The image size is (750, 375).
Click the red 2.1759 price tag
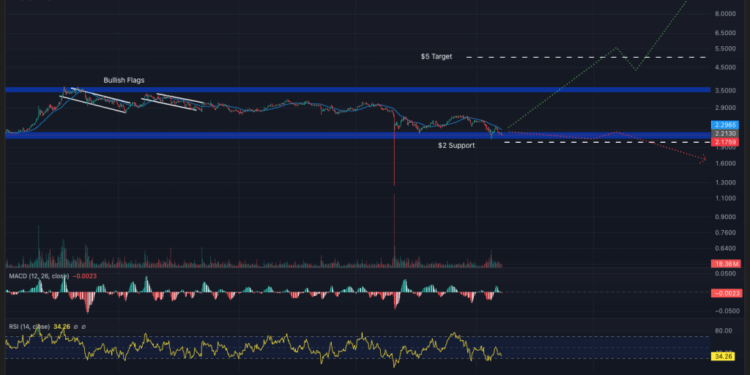[x=725, y=142]
